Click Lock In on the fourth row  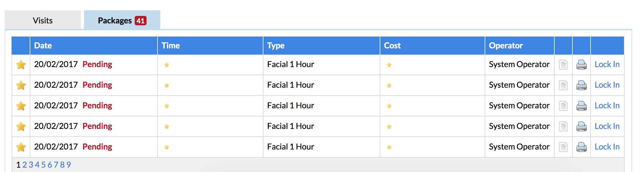click(x=607, y=126)
